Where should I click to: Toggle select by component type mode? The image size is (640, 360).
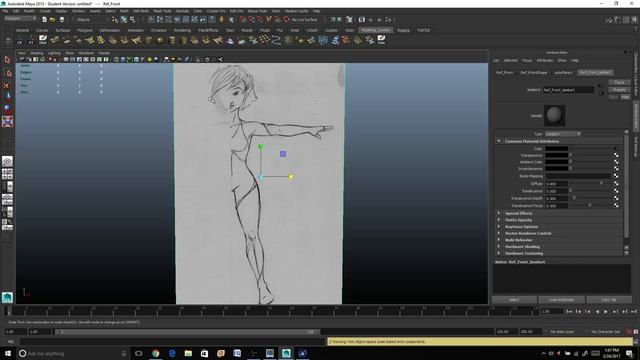pyautogui.click(x=133, y=20)
